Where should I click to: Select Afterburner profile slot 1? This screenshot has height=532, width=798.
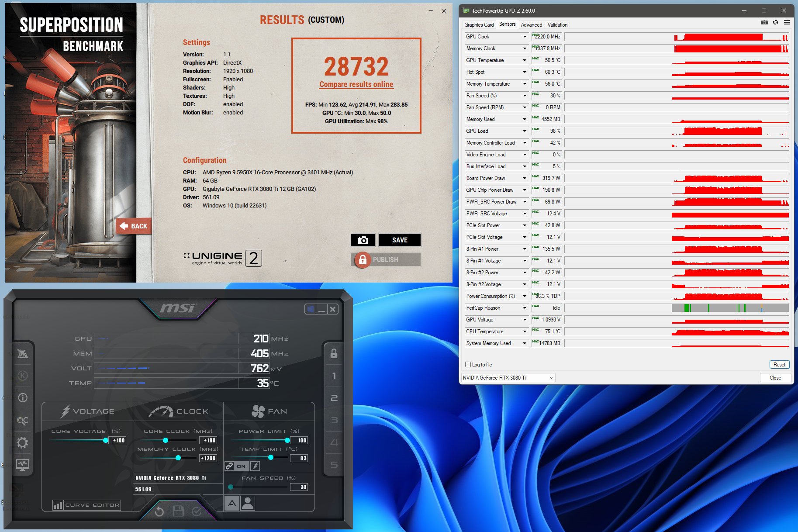click(x=334, y=376)
